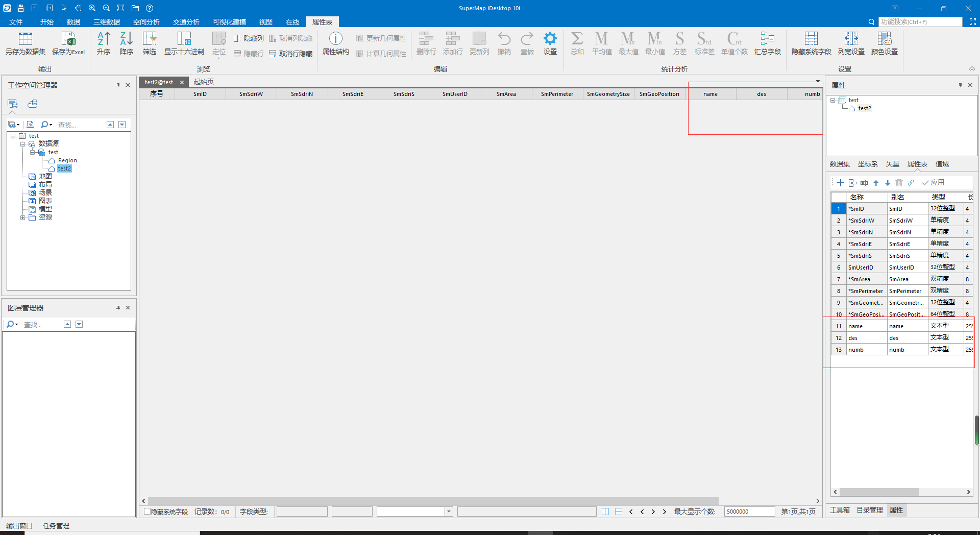Click the workspace view icon in workspace manager
This screenshot has height=535, width=980.
click(x=12, y=104)
